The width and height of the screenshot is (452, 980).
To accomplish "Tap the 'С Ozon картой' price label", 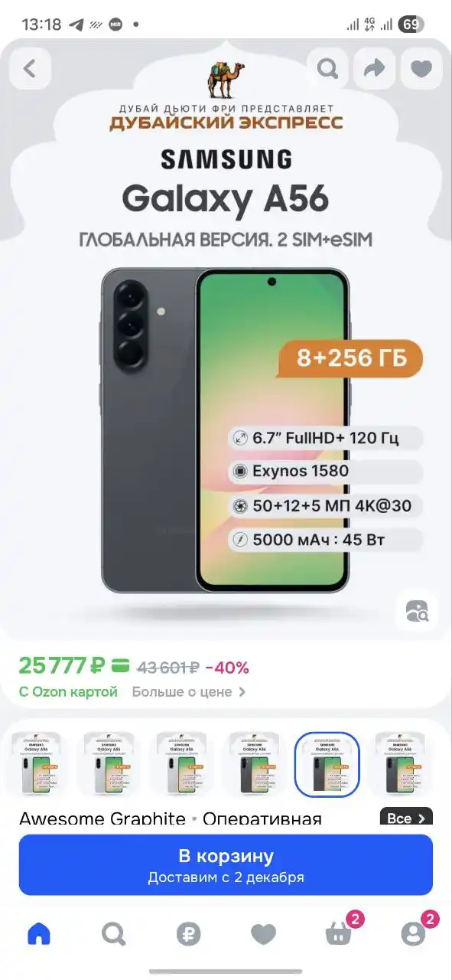I will 69,691.
